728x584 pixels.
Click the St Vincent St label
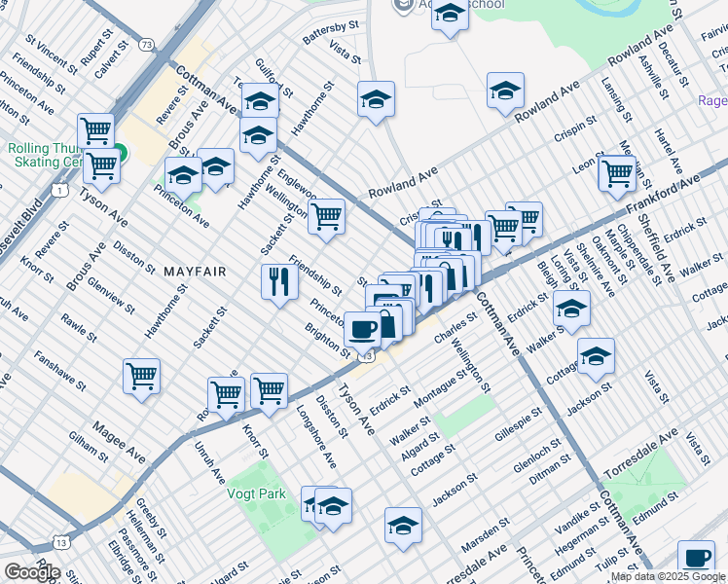point(52,54)
